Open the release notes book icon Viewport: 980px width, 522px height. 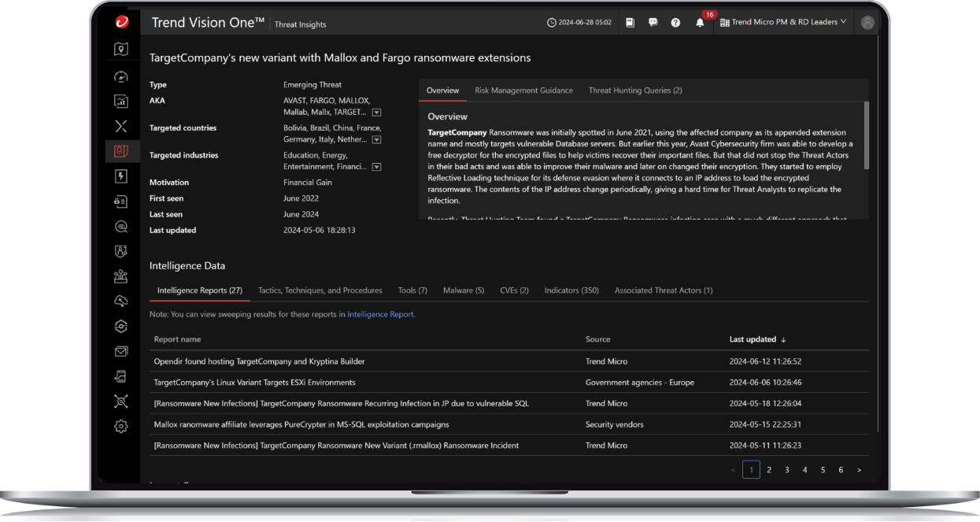(630, 22)
